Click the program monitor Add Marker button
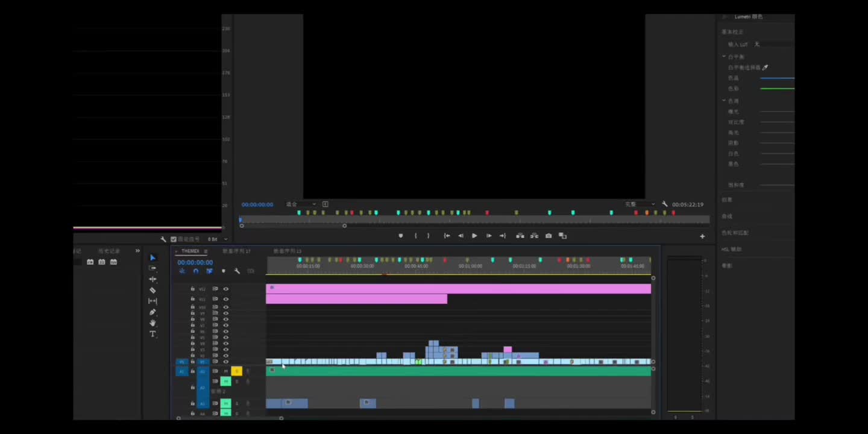Image resolution: width=868 pixels, height=434 pixels. (x=401, y=236)
